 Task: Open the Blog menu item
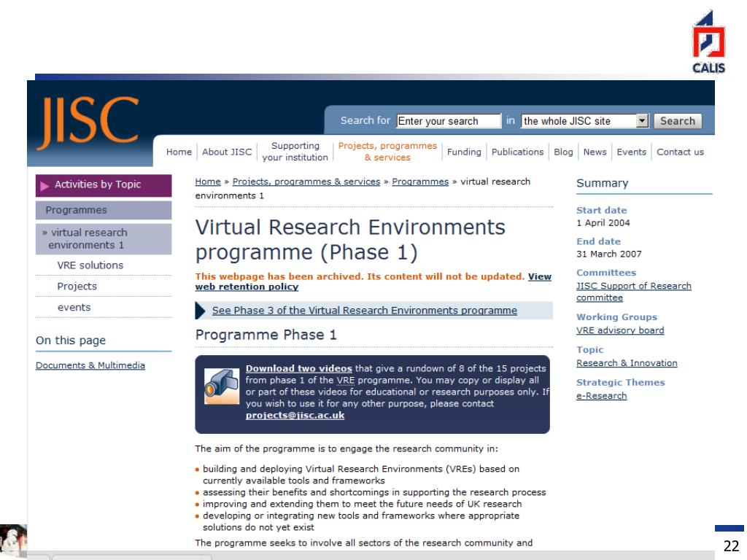coord(563,152)
